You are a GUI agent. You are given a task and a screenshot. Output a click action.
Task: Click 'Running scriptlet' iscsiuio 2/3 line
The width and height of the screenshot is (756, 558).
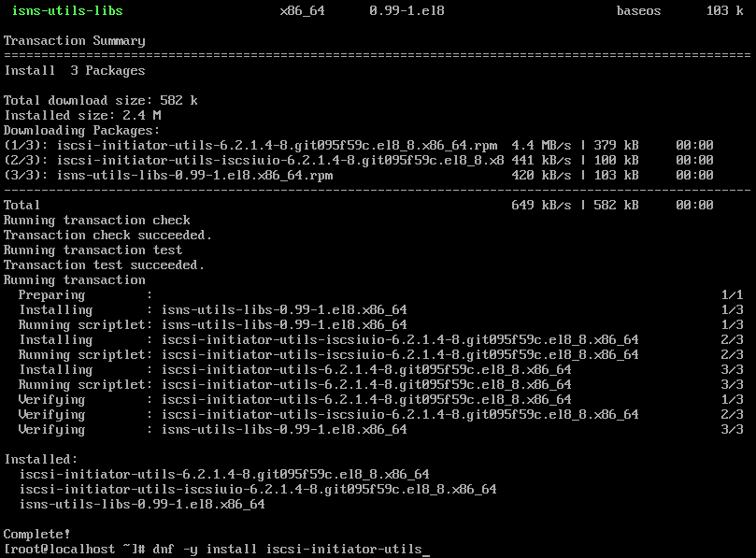[x=381, y=354]
